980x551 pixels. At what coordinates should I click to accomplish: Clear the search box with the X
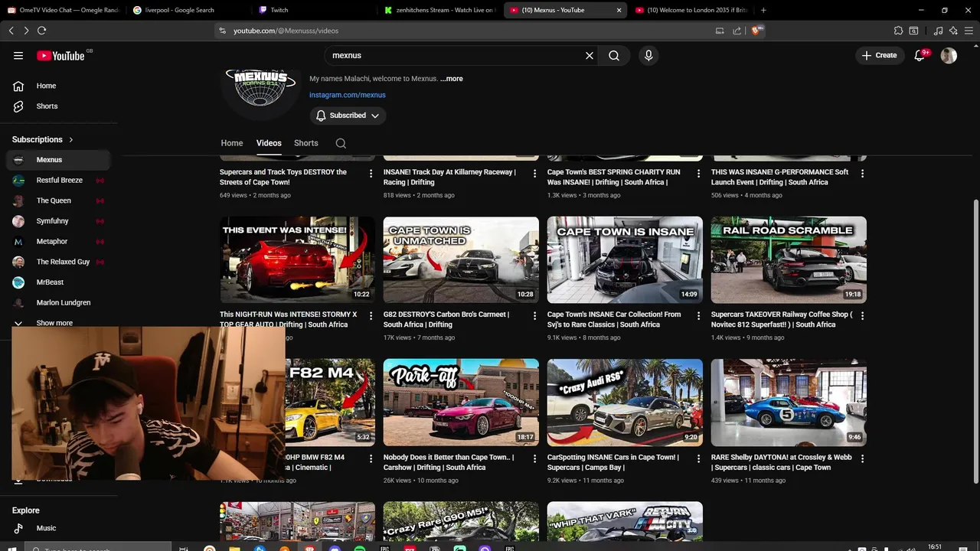click(x=590, y=55)
